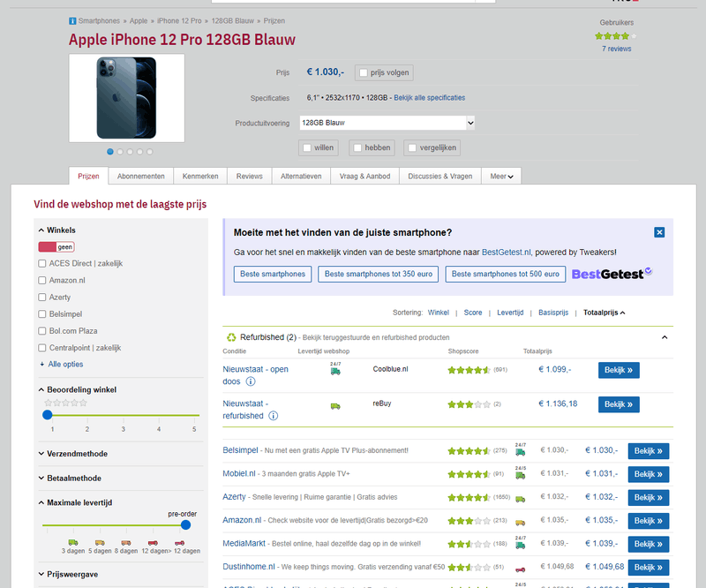The height and width of the screenshot is (588, 706).
Task: Sort offers by Levertijd
Action: click(x=510, y=313)
